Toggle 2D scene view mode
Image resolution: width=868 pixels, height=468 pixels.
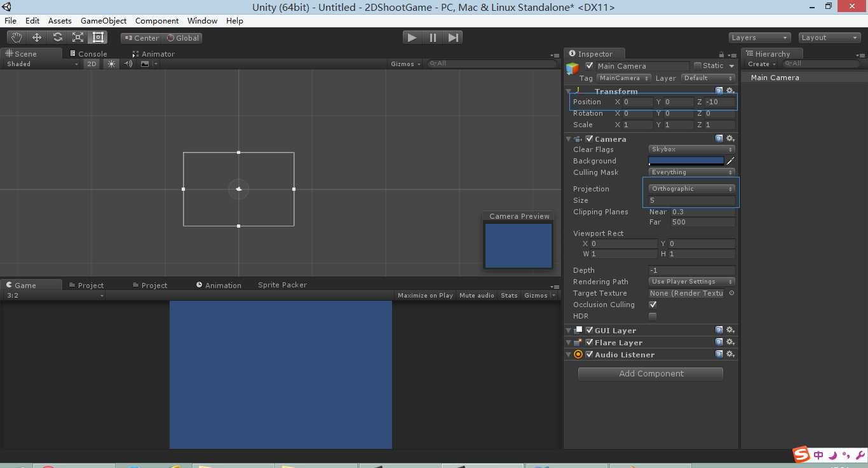pyautogui.click(x=92, y=64)
